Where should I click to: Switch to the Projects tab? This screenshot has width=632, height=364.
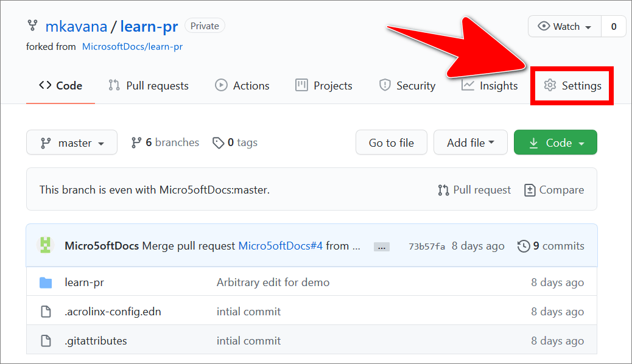324,85
